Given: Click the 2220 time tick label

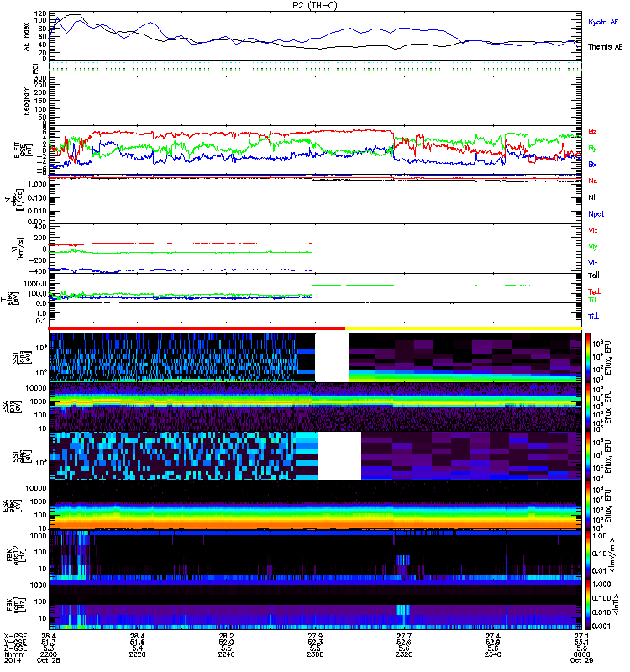Looking at the screenshot, I should pyautogui.click(x=137, y=654).
